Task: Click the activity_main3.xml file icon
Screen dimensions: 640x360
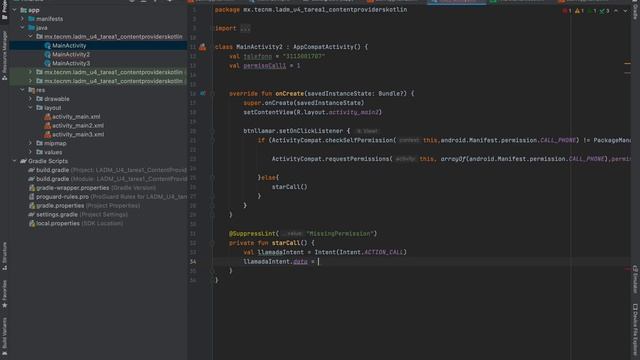Action: click(47, 134)
